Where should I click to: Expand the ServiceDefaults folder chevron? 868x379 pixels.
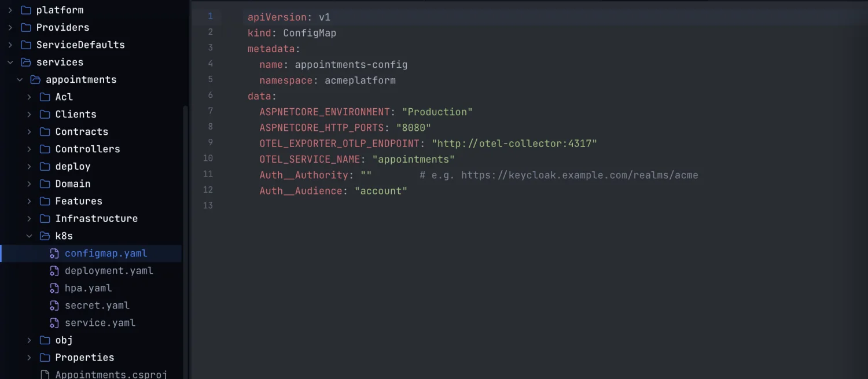pyautogui.click(x=10, y=45)
